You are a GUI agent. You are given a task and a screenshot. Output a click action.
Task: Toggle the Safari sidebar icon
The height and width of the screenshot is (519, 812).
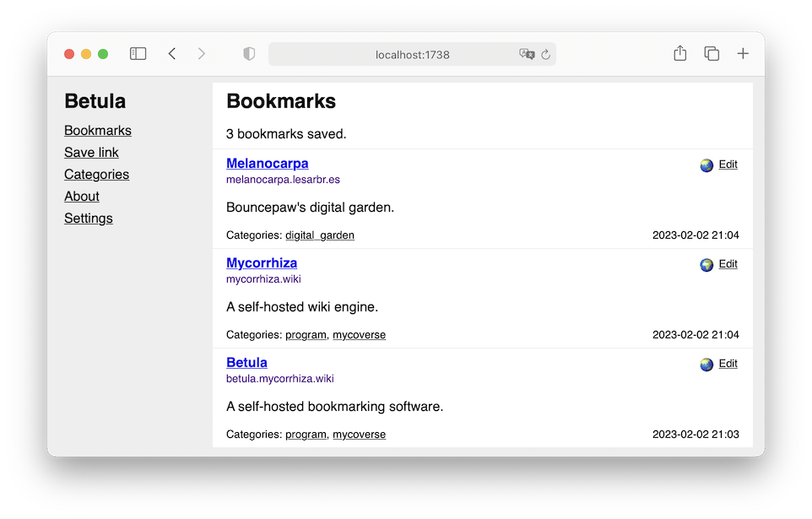138,54
